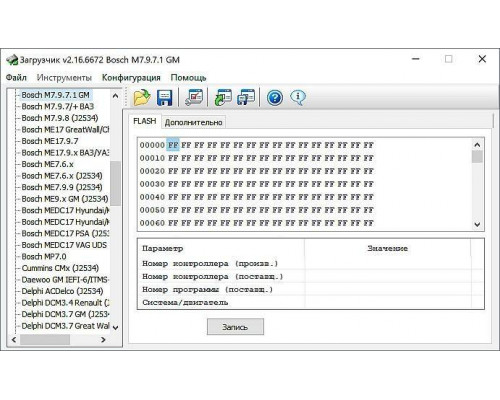Switch to the FLASH tab
The width and height of the screenshot is (500, 400).
coord(145,121)
